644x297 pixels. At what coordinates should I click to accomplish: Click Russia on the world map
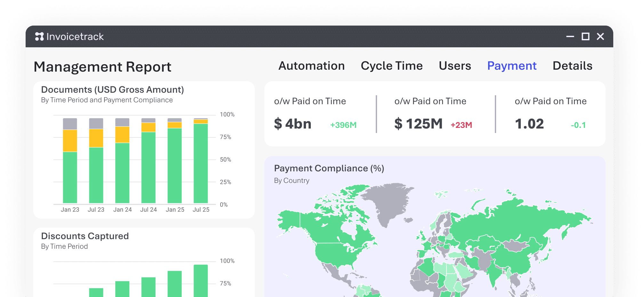click(x=519, y=221)
